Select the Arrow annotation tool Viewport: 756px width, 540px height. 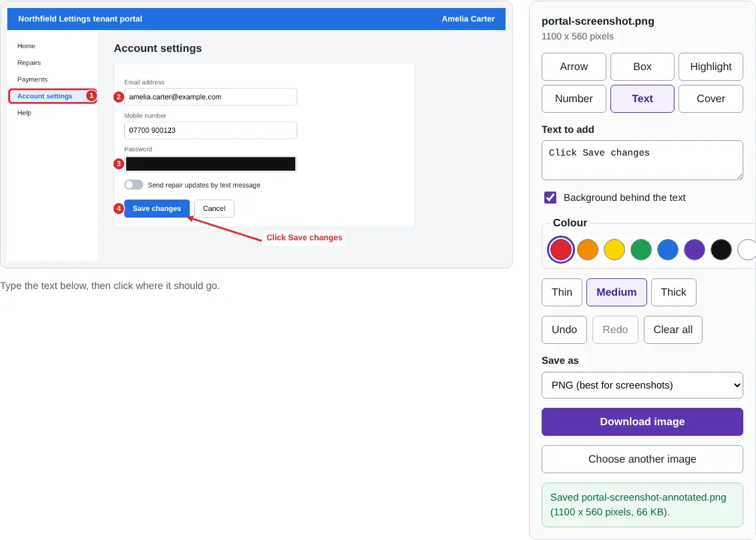coord(573,67)
